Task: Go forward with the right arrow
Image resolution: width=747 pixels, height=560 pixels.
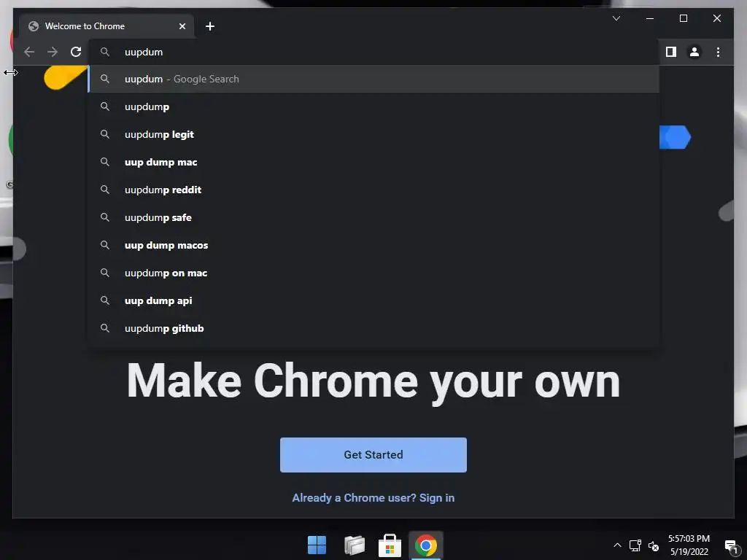Action: (53, 52)
